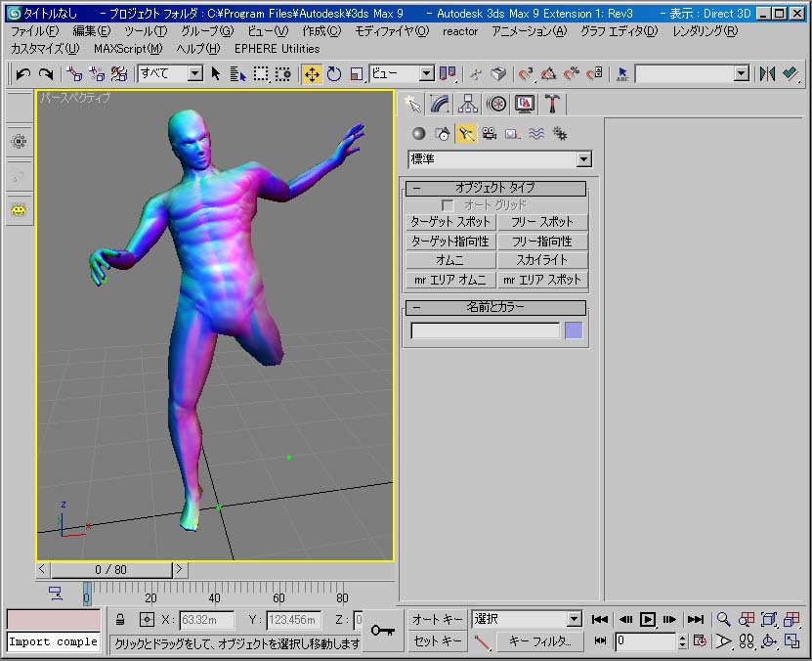Open the すべて selection filter dropdown
The width and height of the screenshot is (812, 661).
pyautogui.click(x=194, y=74)
